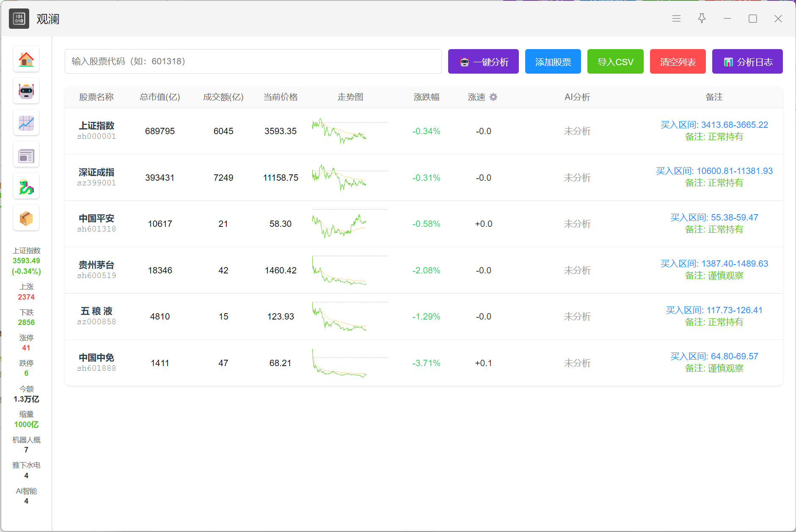This screenshot has width=796, height=532.
Task: Click 未分析 in the 中国中免 row
Action: (x=577, y=363)
